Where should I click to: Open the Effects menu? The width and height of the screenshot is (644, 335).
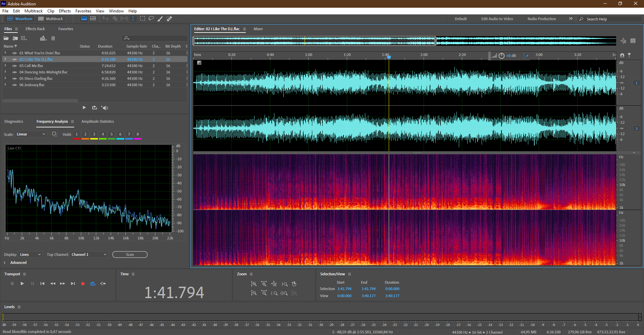point(65,11)
